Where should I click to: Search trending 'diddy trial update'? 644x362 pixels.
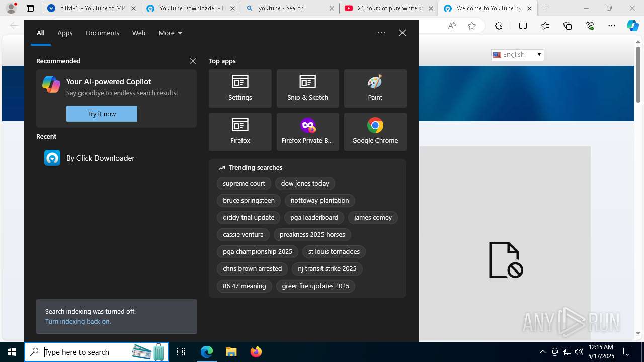tap(249, 218)
